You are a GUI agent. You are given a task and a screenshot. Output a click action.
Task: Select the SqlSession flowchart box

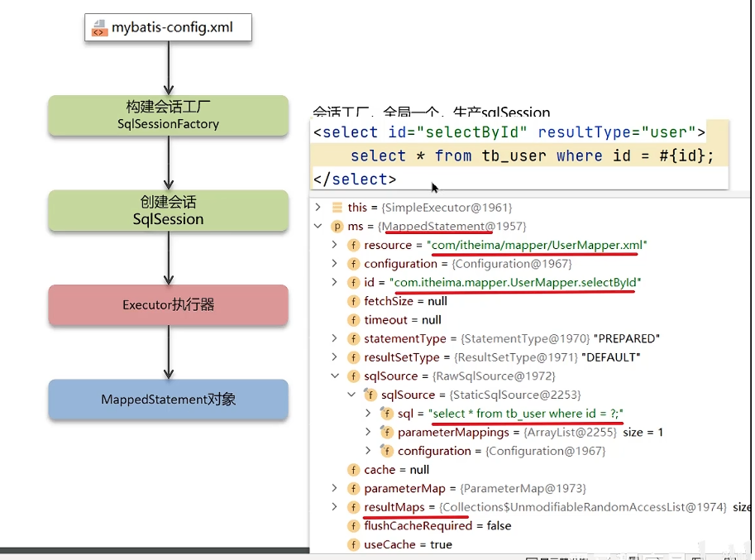(x=168, y=210)
